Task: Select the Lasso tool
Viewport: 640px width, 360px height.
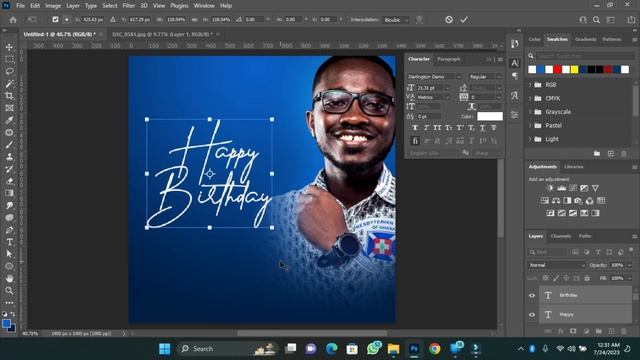Action: coord(9,72)
